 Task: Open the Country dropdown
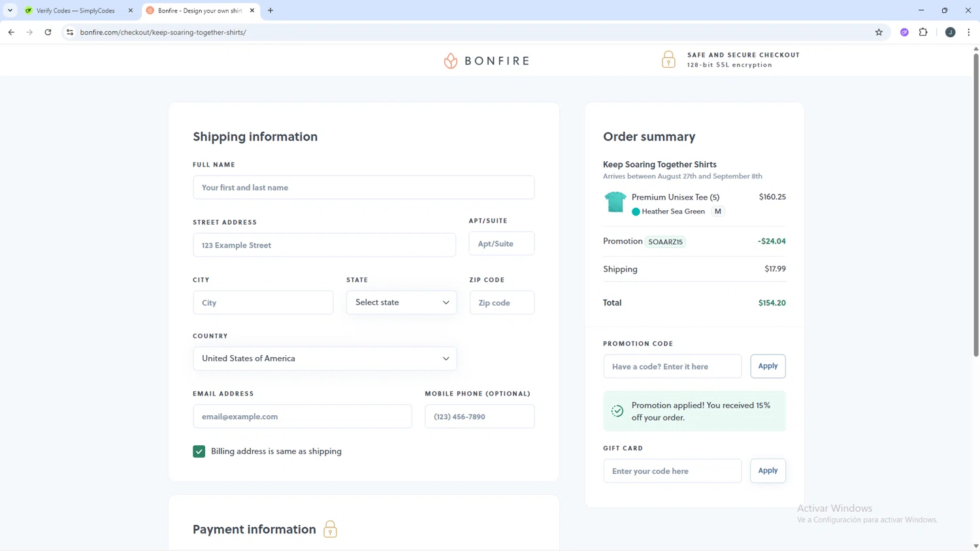pyautogui.click(x=325, y=358)
